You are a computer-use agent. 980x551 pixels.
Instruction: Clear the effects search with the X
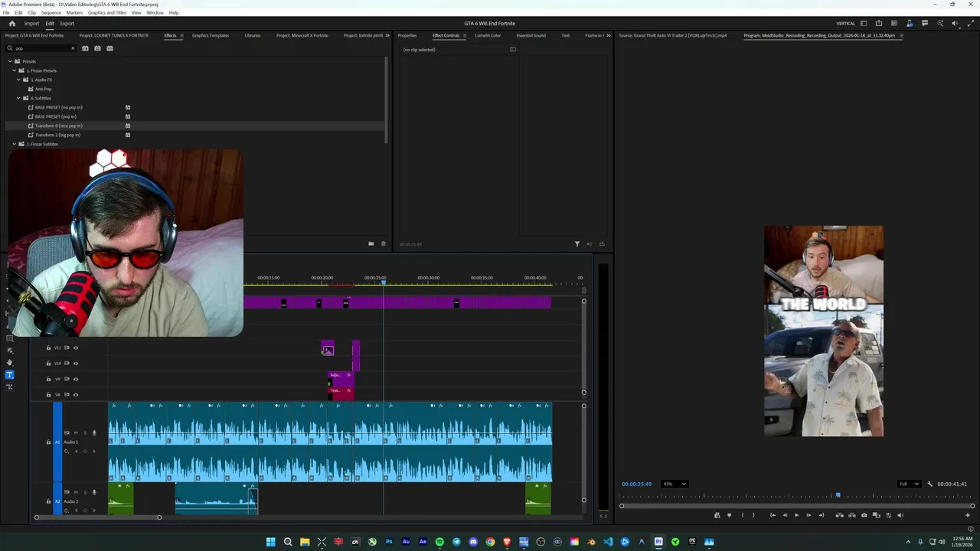(x=73, y=48)
